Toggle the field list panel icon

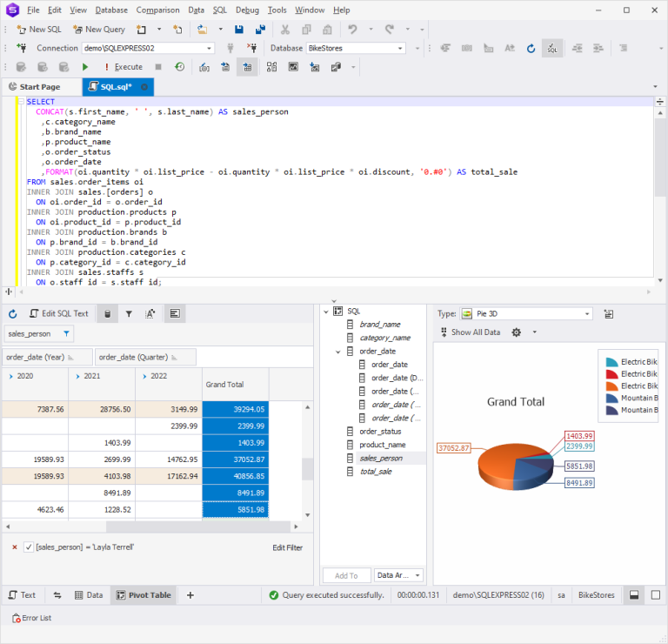point(175,314)
